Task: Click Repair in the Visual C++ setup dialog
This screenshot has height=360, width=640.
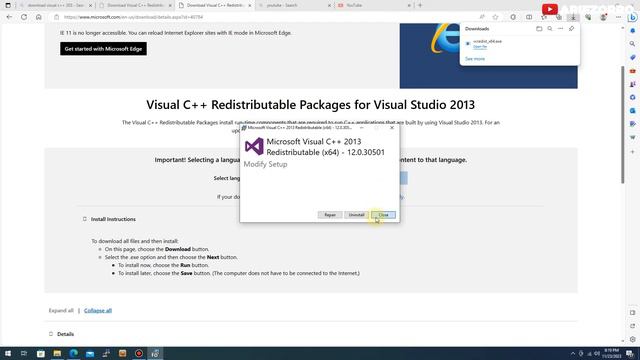Action: 330,215
